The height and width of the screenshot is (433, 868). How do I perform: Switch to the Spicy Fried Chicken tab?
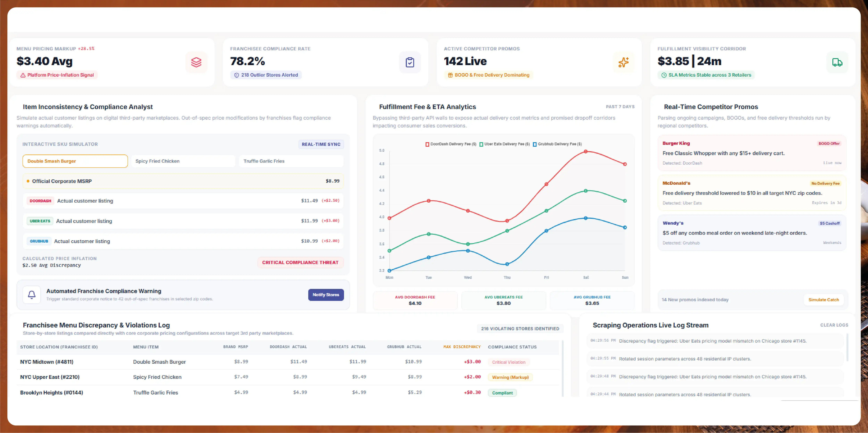[183, 161]
